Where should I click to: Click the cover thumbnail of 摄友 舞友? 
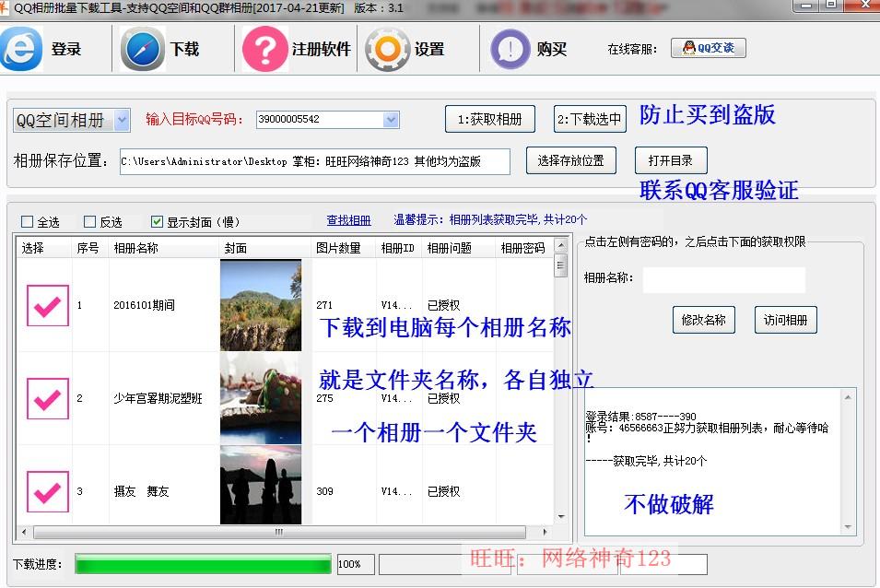(261, 485)
